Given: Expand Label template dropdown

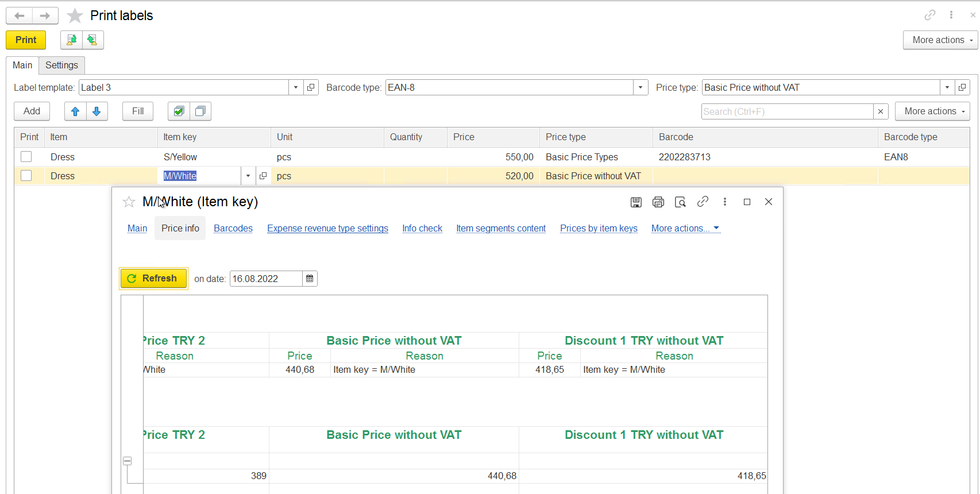Looking at the screenshot, I should click(296, 87).
